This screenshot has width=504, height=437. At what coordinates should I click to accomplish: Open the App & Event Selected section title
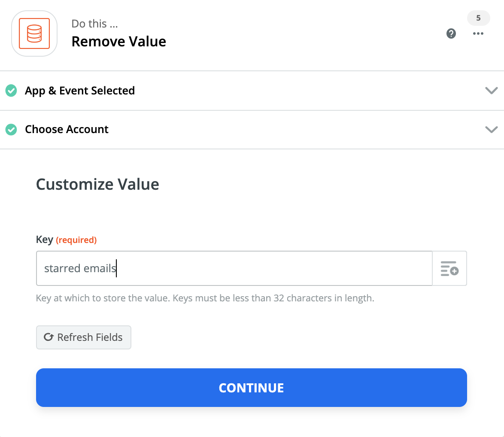[x=80, y=91]
